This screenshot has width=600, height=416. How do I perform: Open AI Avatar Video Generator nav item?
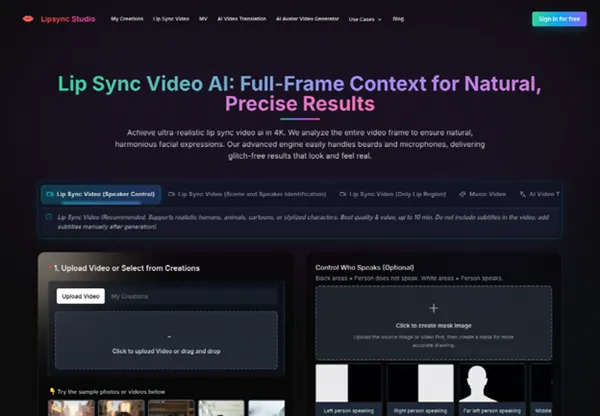tap(307, 19)
